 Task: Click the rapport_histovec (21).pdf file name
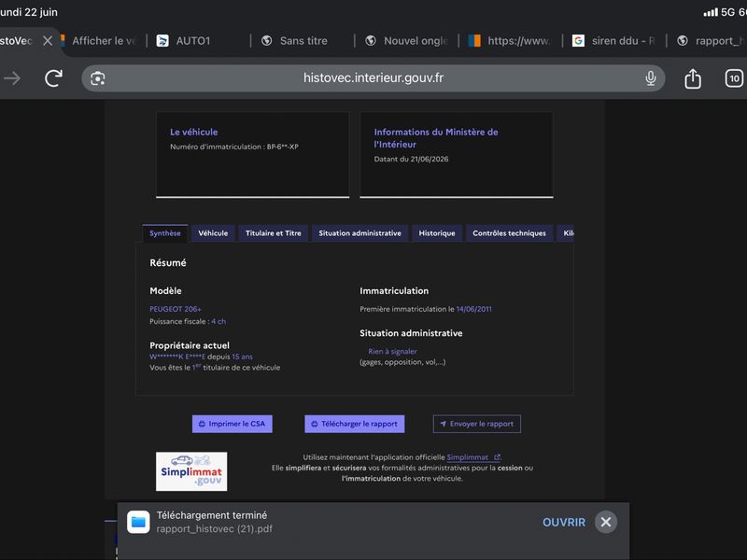point(215,529)
